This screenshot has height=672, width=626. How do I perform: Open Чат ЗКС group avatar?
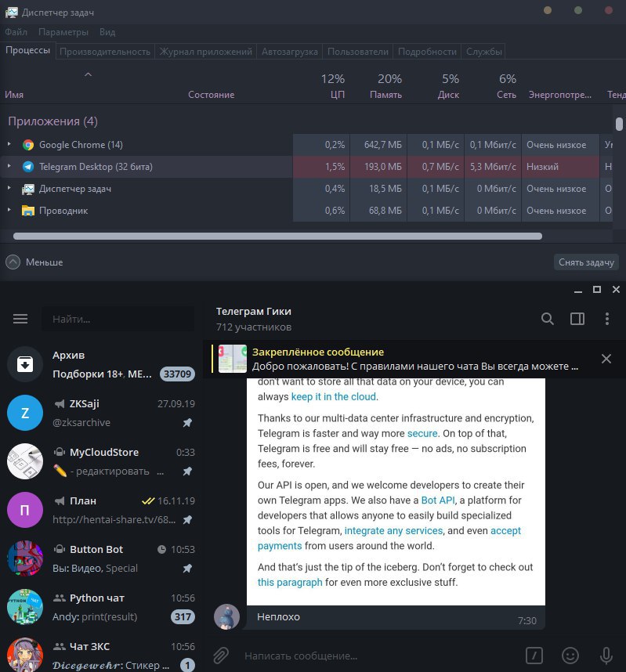tap(25, 655)
